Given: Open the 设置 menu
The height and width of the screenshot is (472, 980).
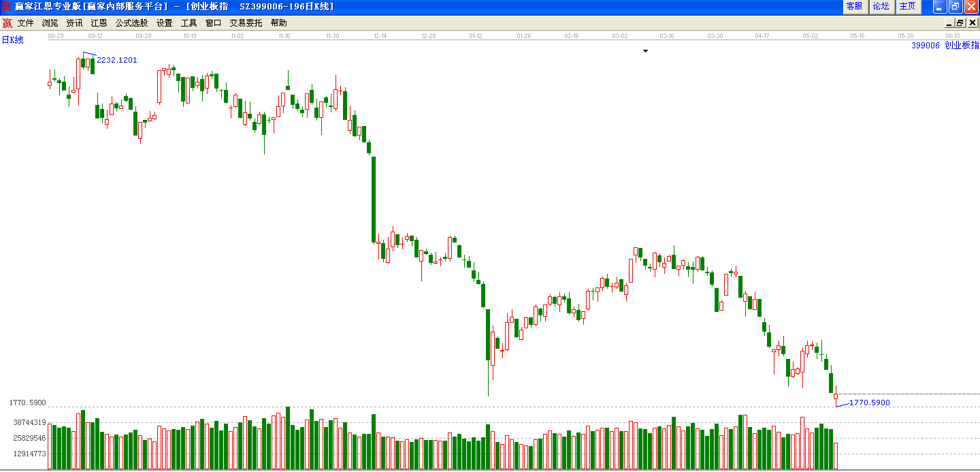Looking at the screenshot, I should click(164, 23).
